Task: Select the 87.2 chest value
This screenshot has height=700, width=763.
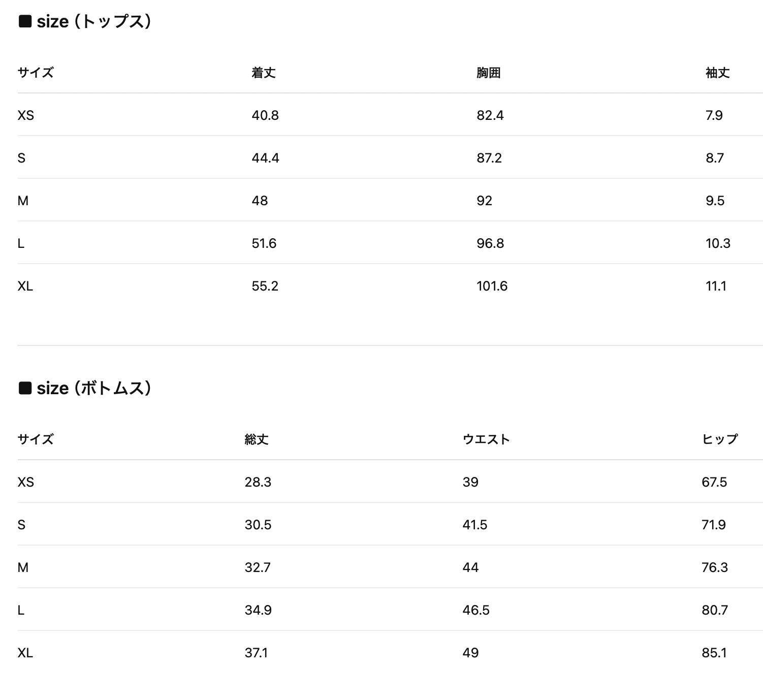Action: click(489, 158)
